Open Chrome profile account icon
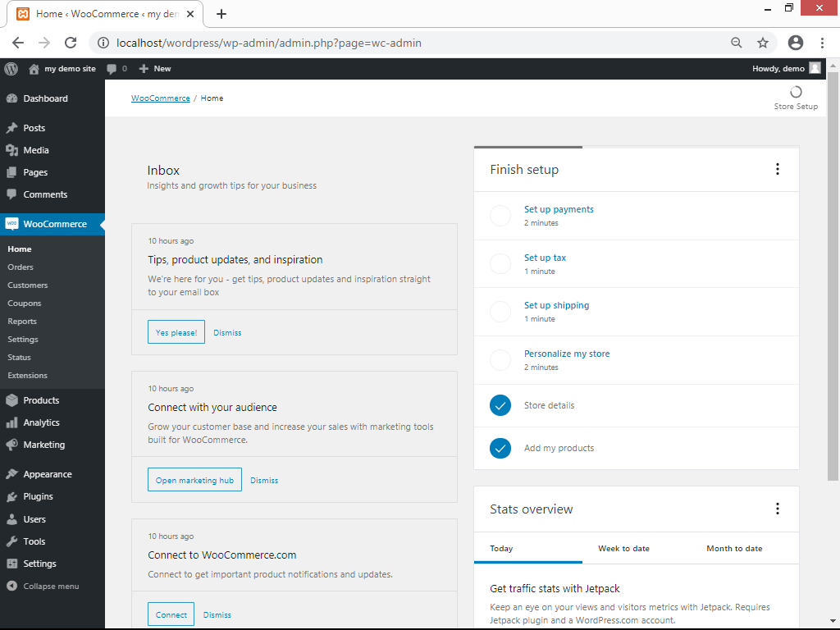Viewport: 840px width, 630px height. coord(796,43)
